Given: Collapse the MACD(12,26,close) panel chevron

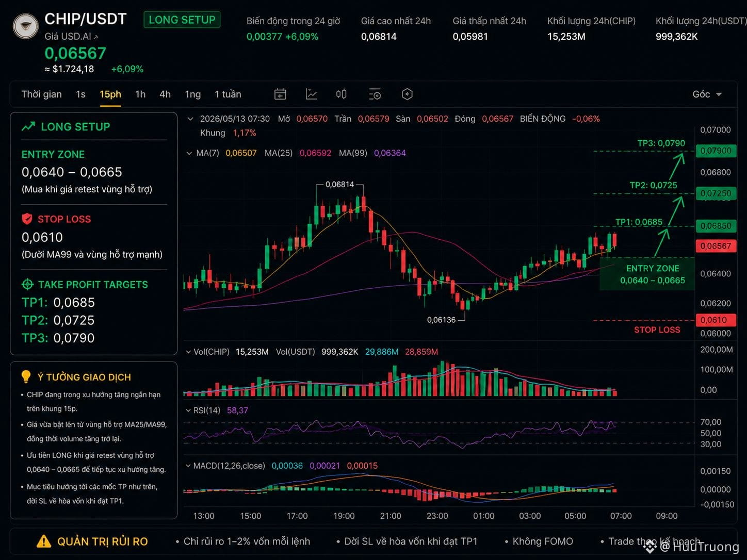Looking at the screenshot, I should tap(188, 466).
